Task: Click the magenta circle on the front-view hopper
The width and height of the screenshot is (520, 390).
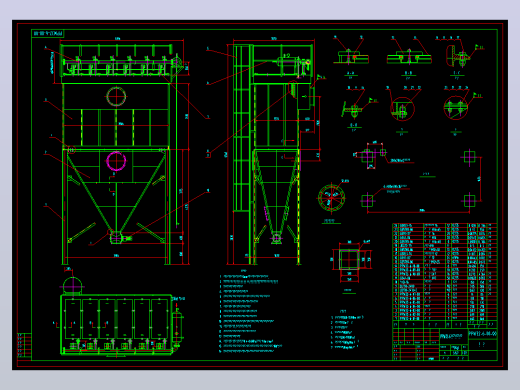Action: (116, 161)
